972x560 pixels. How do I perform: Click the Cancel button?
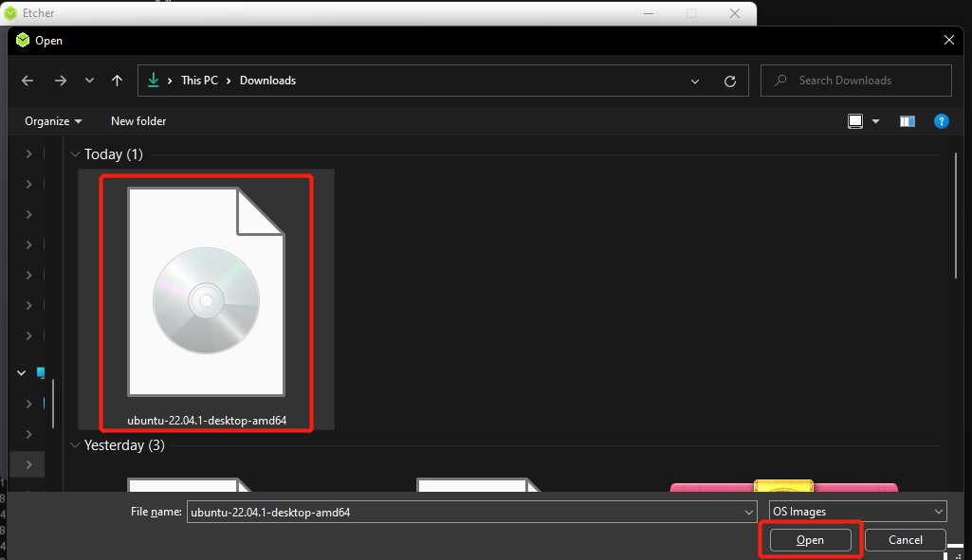click(905, 540)
